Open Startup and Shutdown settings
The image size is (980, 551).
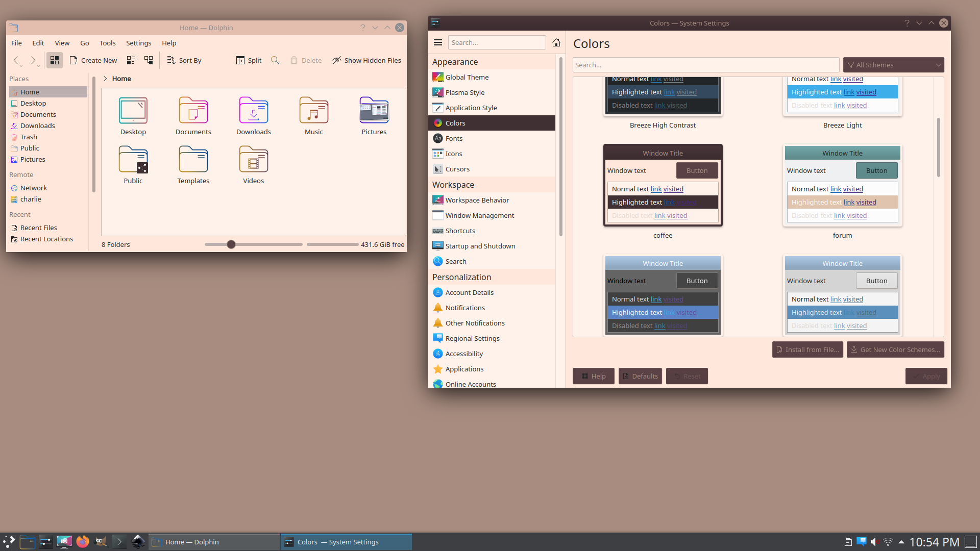(x=492, y=246)
